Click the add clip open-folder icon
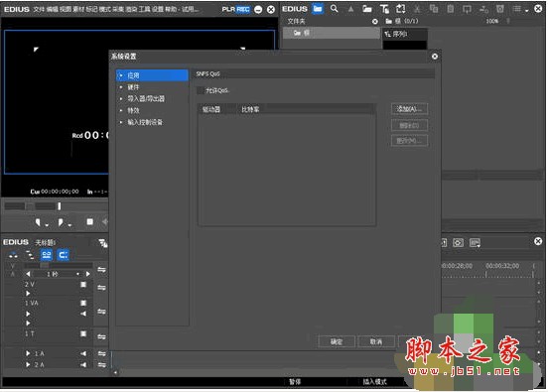The image size is (548, 392). tap(367, 9)
